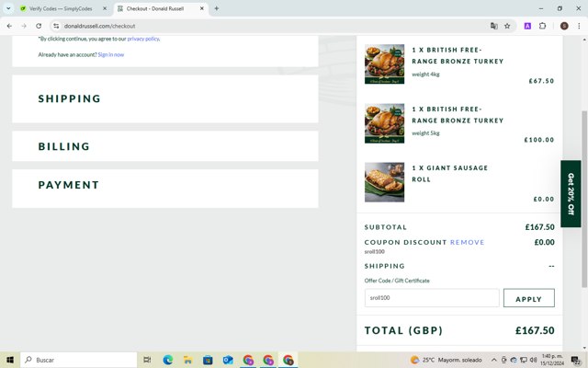This screenshot has width=588, height=368.
Task: Click the Total (GBP) £167.50 amount
Action: (x=535, y=330)
